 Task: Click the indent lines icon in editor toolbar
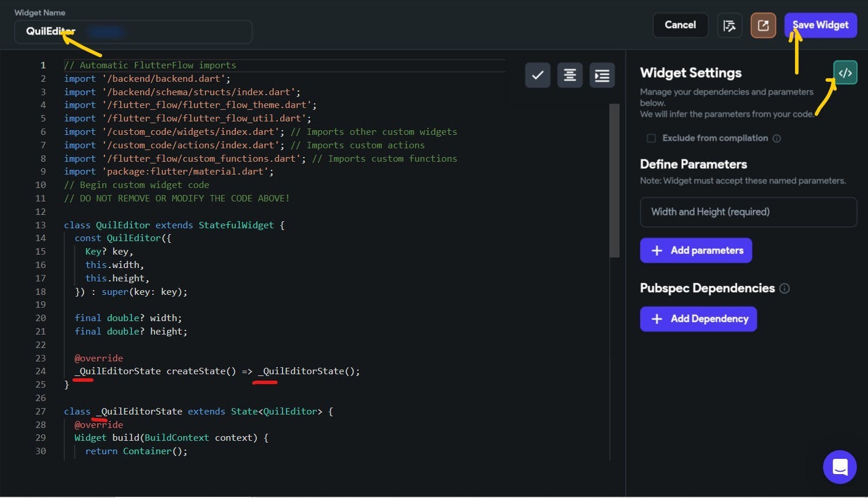602,75
